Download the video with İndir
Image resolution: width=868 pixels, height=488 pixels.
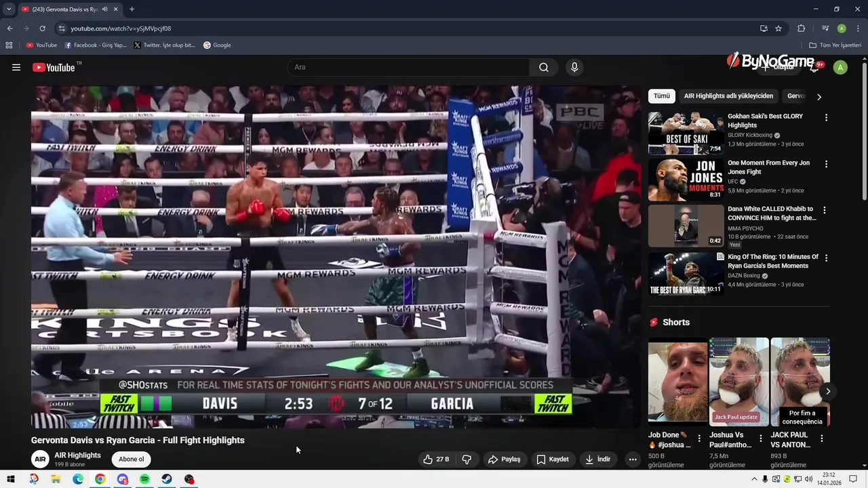pyautogui.click(x=597, y=460)
